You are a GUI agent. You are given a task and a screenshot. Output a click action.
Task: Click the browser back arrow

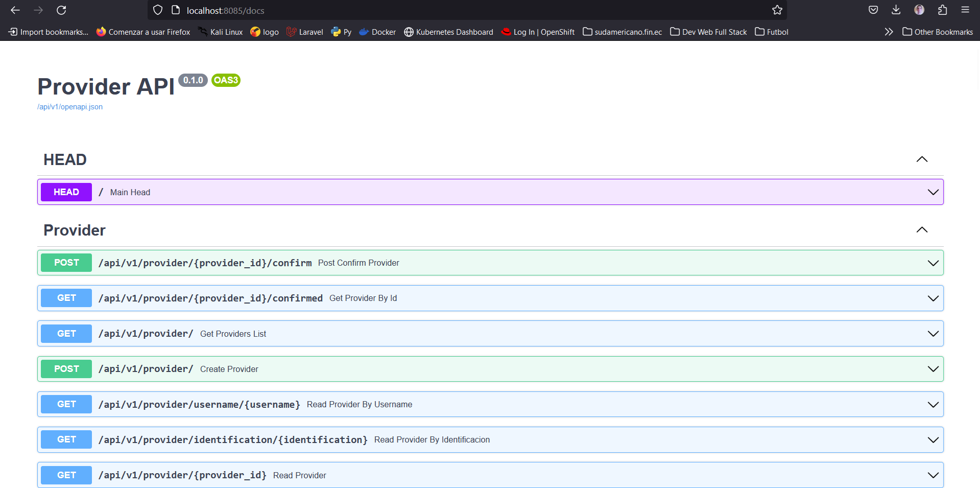[15, 10]
